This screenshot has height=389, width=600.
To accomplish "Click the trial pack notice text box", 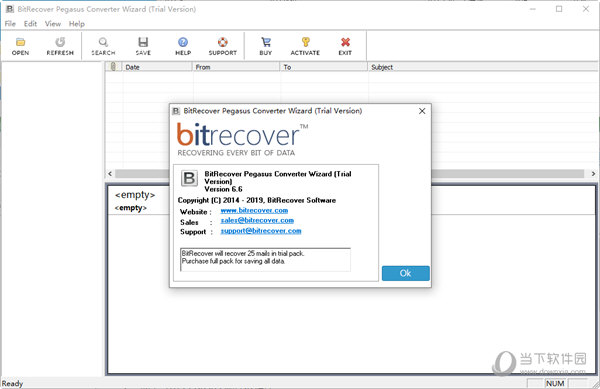I will point(265,260).
